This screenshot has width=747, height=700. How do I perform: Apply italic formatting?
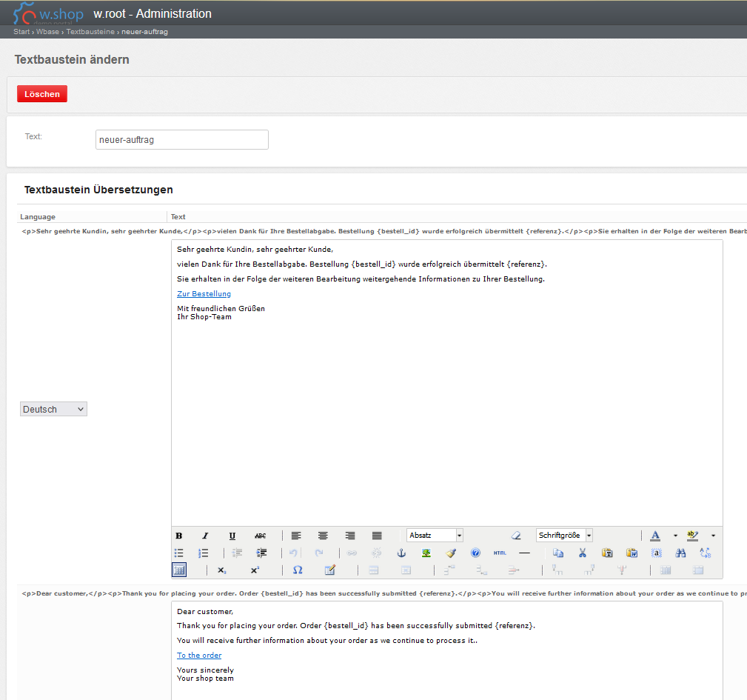(x=205, y=536)
